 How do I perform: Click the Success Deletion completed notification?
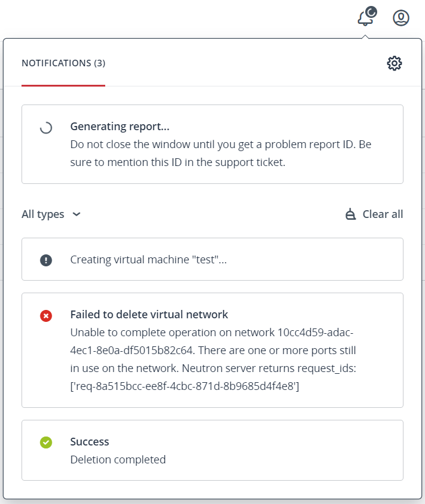[x=212, y=451]
